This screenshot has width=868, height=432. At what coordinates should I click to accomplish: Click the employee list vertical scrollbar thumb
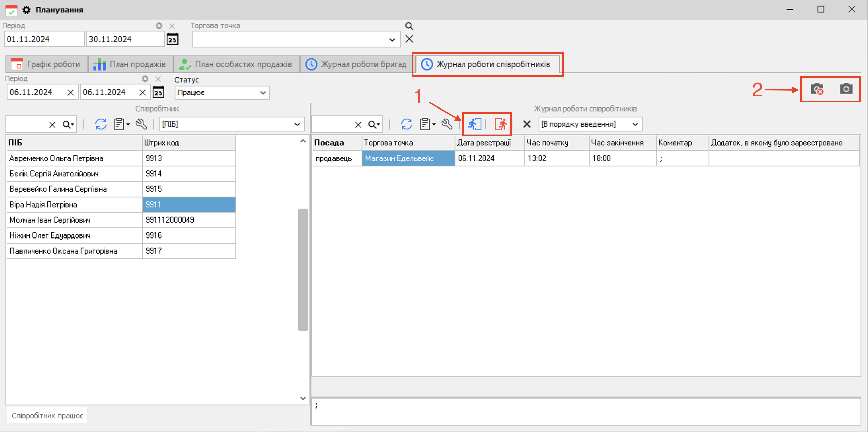tap(303, 269)
